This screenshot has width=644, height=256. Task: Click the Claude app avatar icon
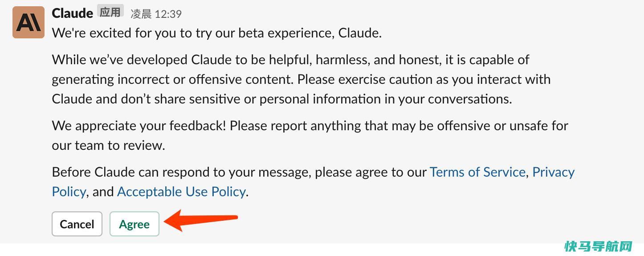coord(29,22)
